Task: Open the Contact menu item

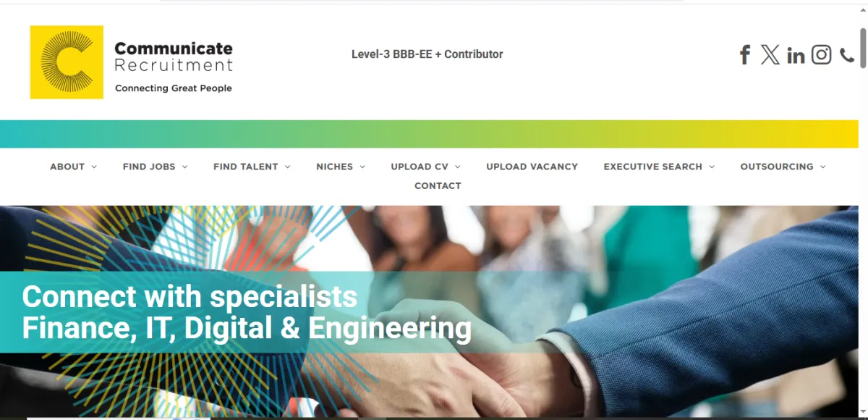Action: point(438,186)
